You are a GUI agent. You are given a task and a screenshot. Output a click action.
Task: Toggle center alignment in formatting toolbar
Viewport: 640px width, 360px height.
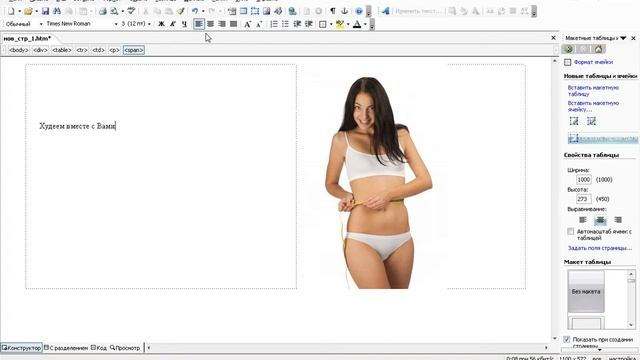(211, 24)
